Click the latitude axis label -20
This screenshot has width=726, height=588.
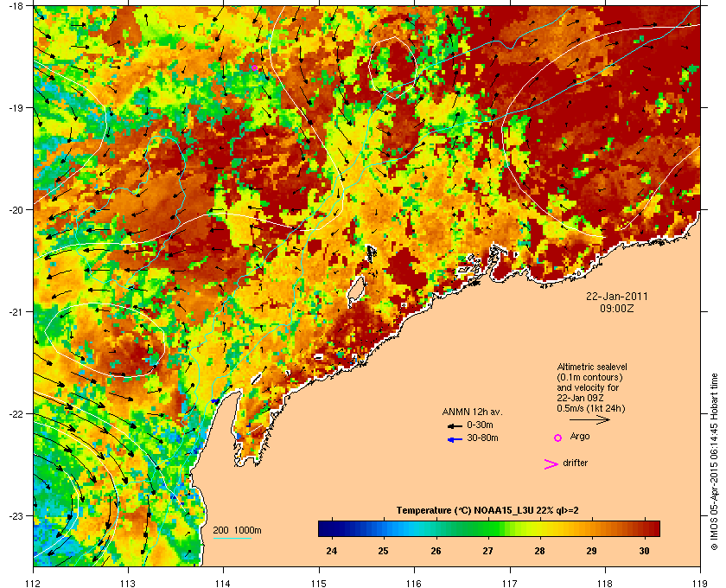pyautogui.click(x=16, y=210)
